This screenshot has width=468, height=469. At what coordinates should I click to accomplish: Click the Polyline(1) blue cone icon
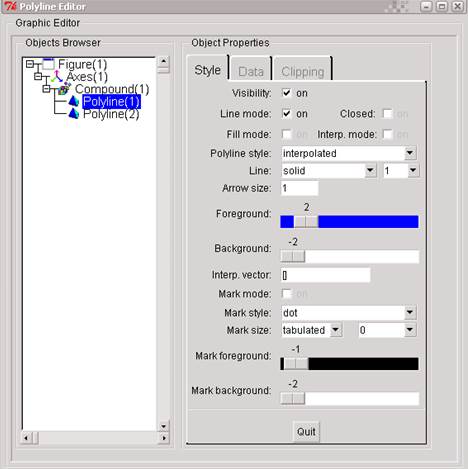[74, 101]
